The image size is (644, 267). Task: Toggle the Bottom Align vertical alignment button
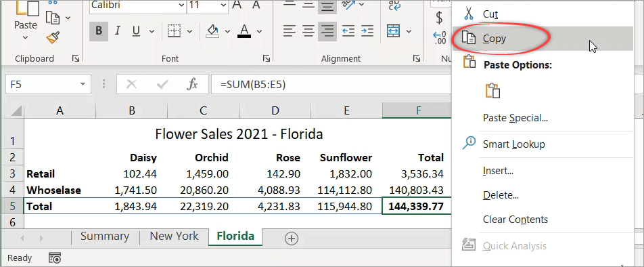coord(327,5)
